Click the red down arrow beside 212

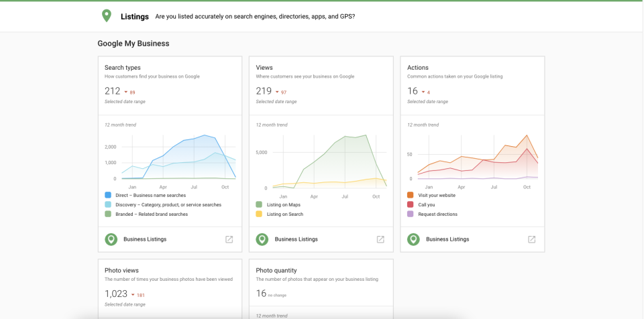pyautogui.click(x=125, y=92)
